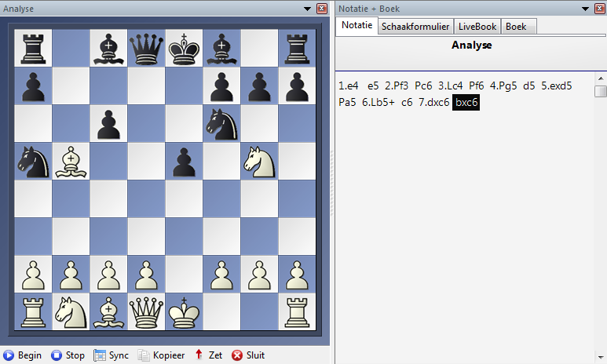Select the white knight on g5
Screen dimensions: 607x364
pos(259,162)
